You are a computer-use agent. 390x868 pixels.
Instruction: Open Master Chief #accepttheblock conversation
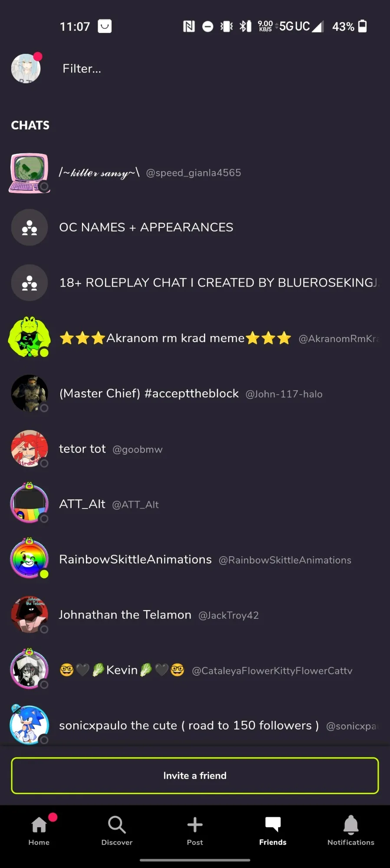click(195, 393)
